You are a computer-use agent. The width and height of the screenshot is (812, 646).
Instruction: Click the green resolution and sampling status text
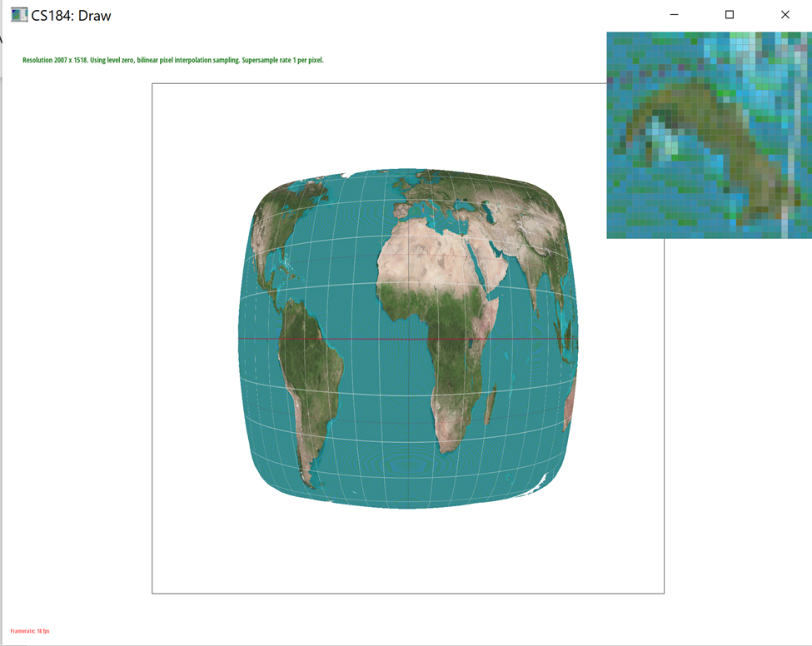172,61
